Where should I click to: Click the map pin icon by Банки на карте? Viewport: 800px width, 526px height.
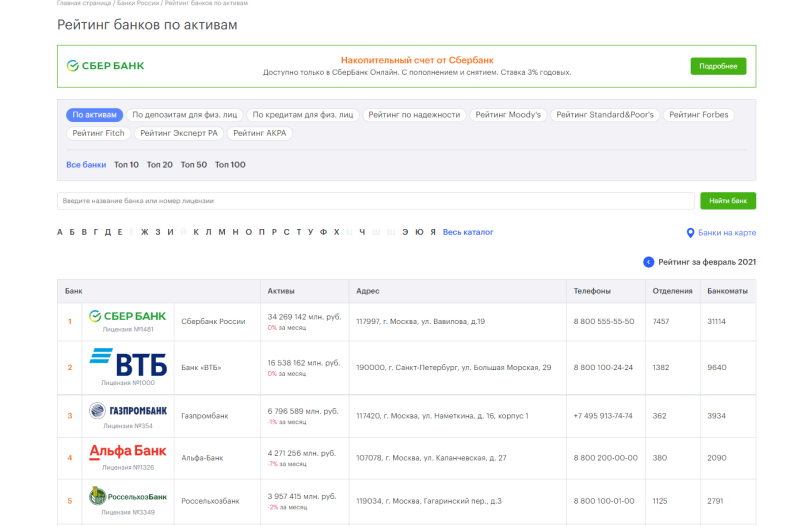click(x=690, y=233)
